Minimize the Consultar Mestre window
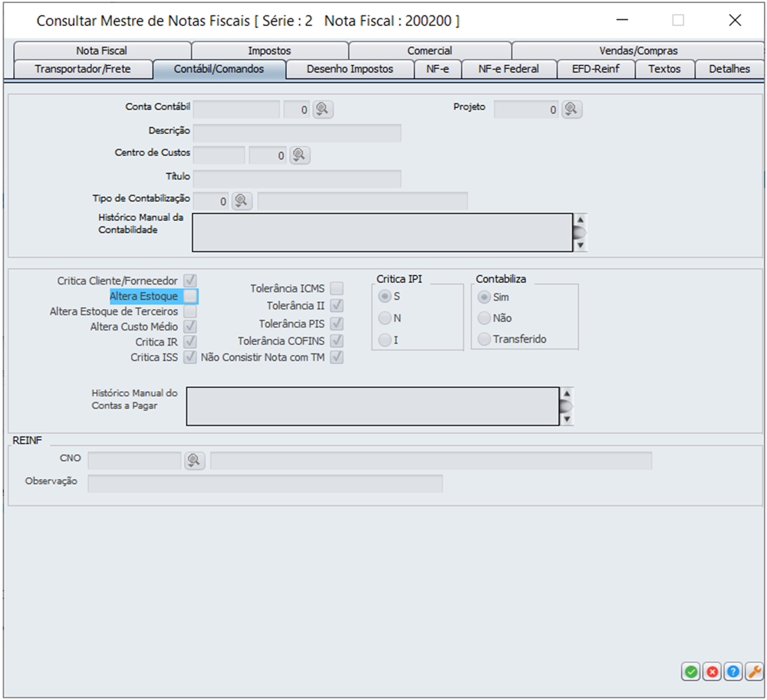 622,20
